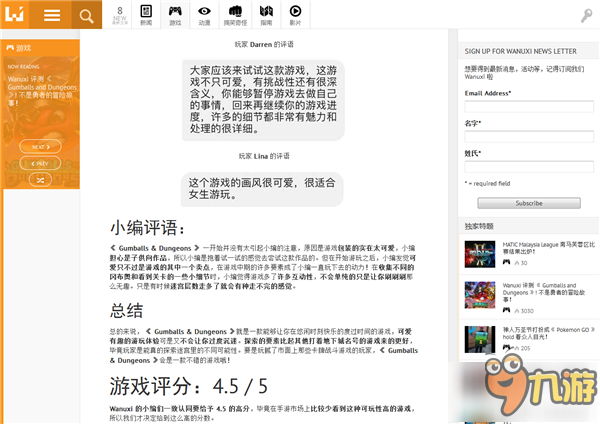Click the key login icon
The width and height of the screenshot is (600, 424).
[586, 16]
